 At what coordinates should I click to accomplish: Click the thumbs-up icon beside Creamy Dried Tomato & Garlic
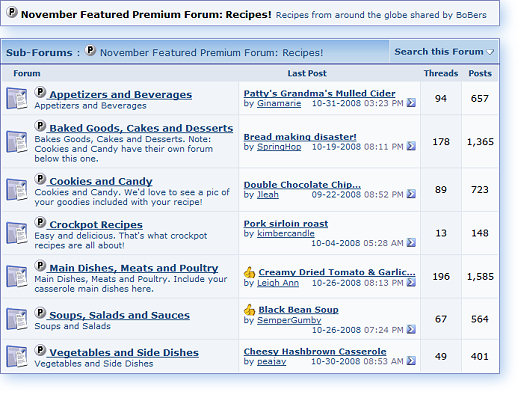(x=249, y=272)
